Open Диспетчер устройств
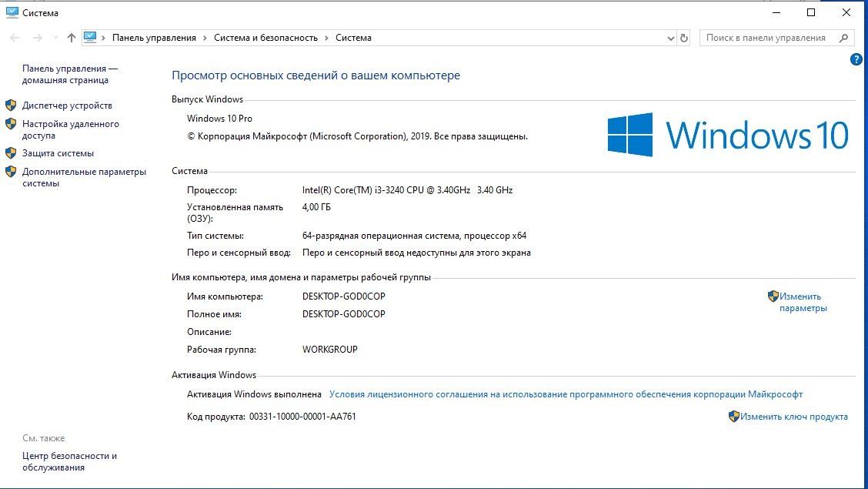 point(67,106)
